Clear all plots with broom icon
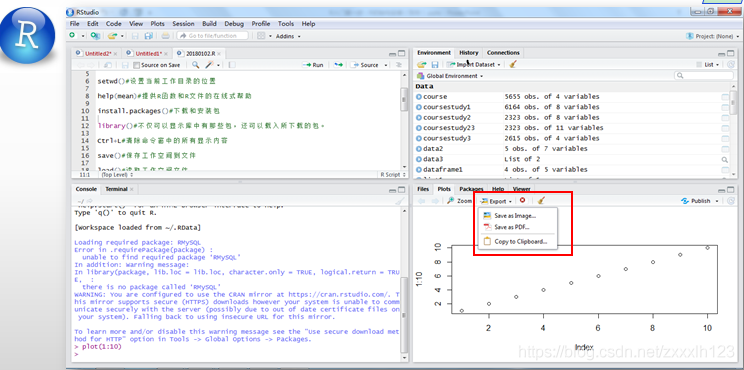This screenshot has height=370, width=744. coord(541,201)
